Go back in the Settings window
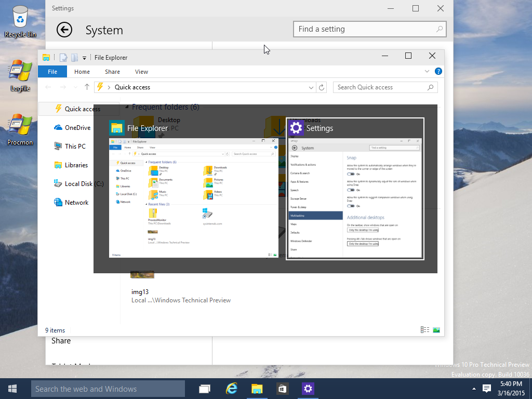 pyautogui.click(x=64, y=30)
